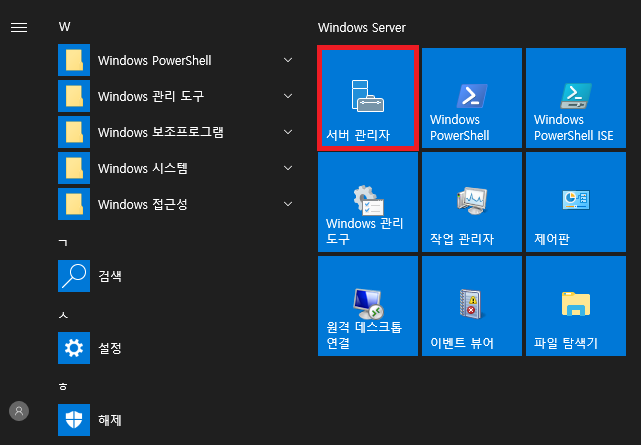The image size is (641, 445).
Task: Select the 설정 label in app list
Action: click(x=110, y=348)
